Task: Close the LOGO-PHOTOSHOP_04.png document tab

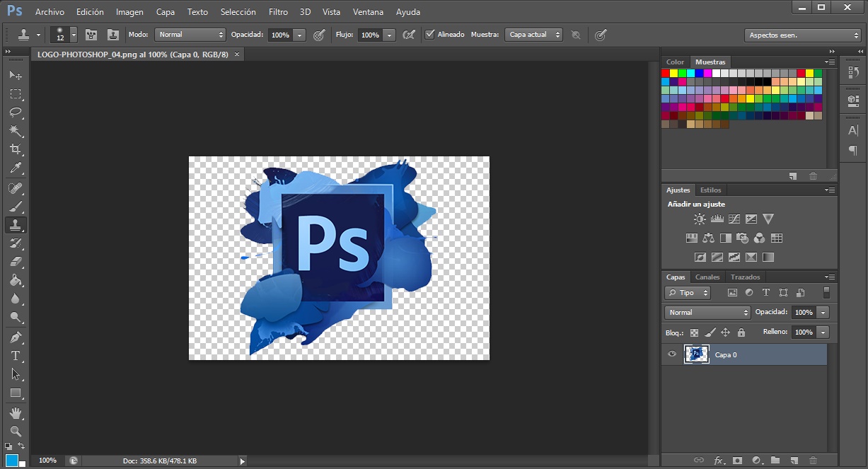Action: click(237, 54)
